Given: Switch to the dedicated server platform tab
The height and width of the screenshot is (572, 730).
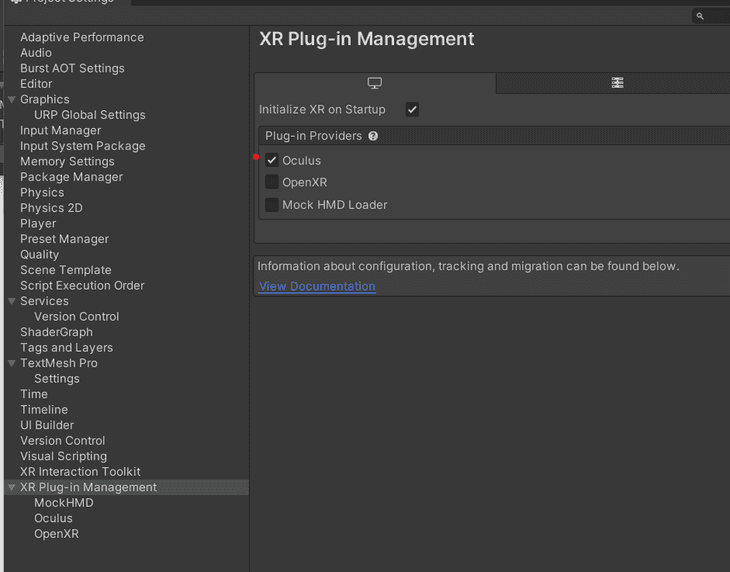Looking at the screenshot, I should tap(617, 83).
